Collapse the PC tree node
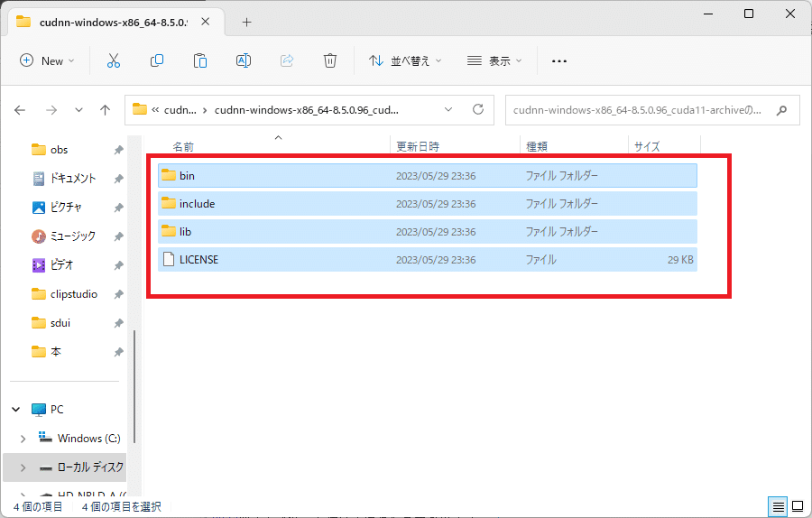812x518 pixels. pyautogui.click(x=16, y=409)
